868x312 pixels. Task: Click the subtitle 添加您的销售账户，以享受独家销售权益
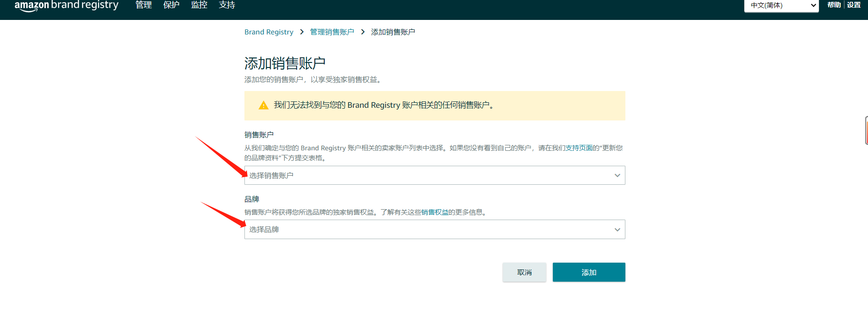[313, 80]
